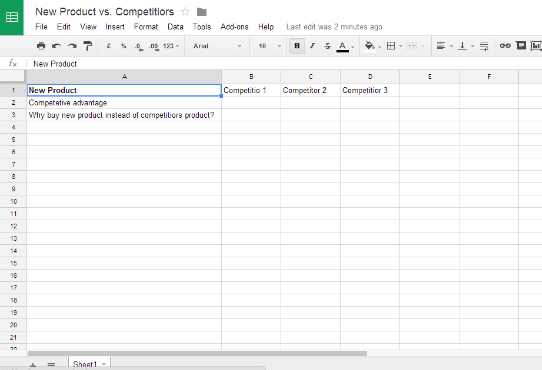Click the Google Sheets home icon
The image size is (542, 370).
[12, 17]
